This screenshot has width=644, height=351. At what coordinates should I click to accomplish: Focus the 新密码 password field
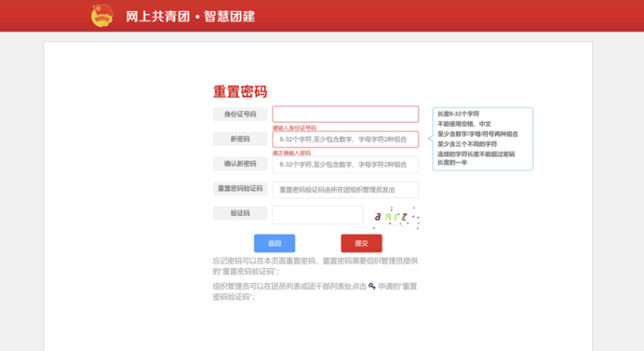click(345, 140)
